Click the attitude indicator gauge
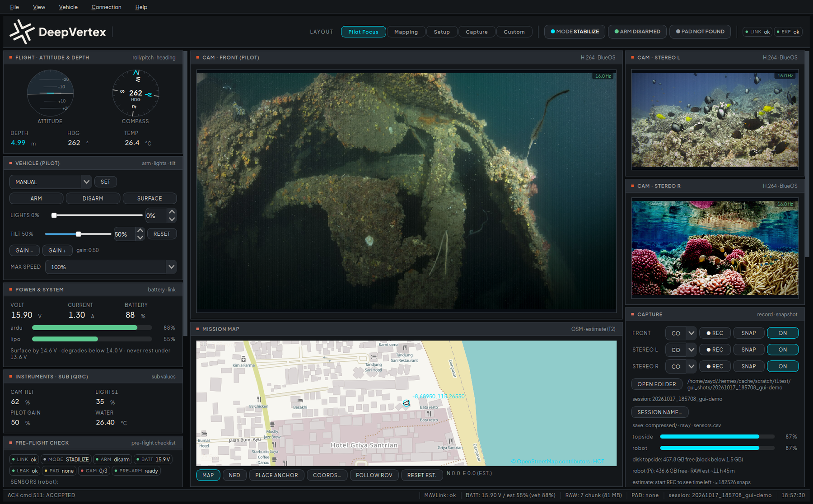Screen dimensions: 813x504 [50, 93]
